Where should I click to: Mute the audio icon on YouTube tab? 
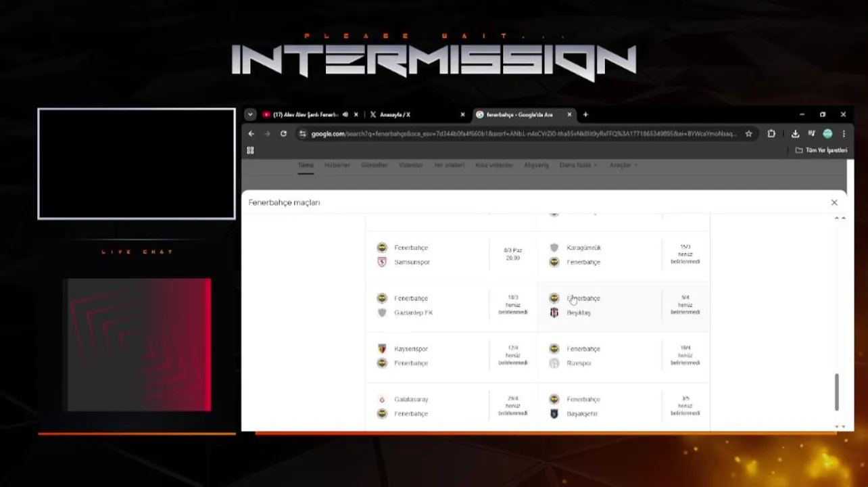345,115
